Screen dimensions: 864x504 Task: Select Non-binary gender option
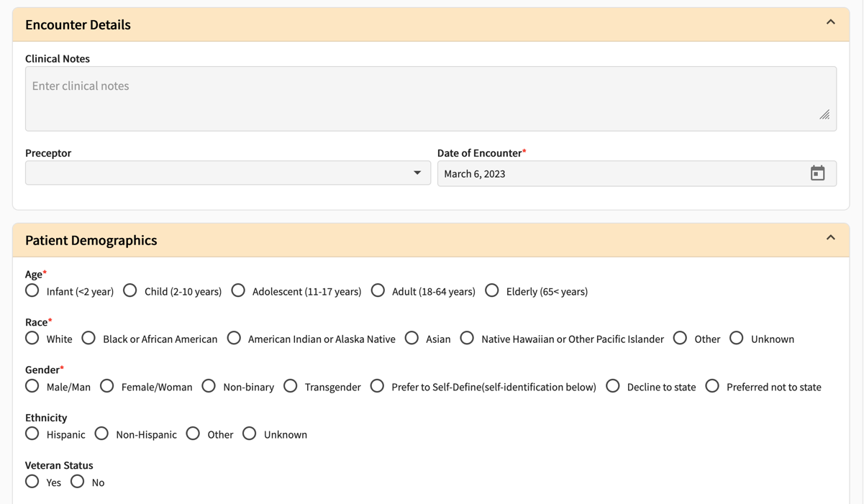coord(209,386)
